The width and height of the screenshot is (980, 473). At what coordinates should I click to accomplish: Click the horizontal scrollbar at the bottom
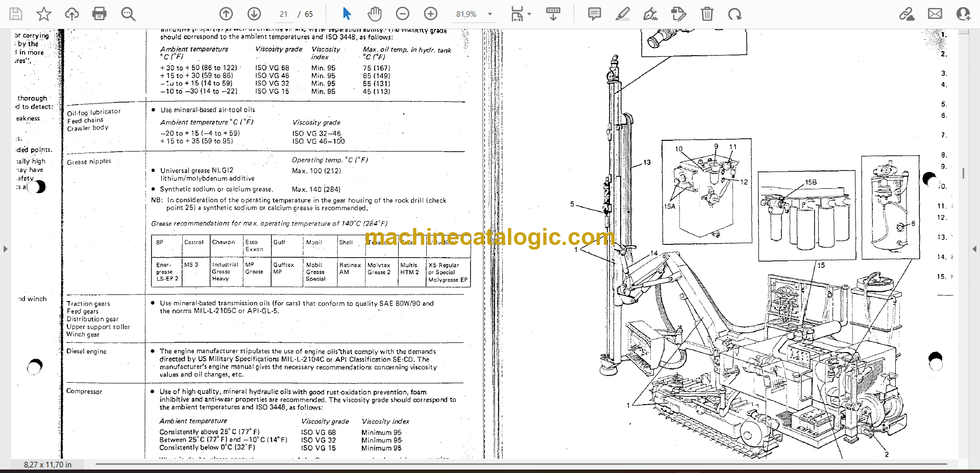coord(521,464)
